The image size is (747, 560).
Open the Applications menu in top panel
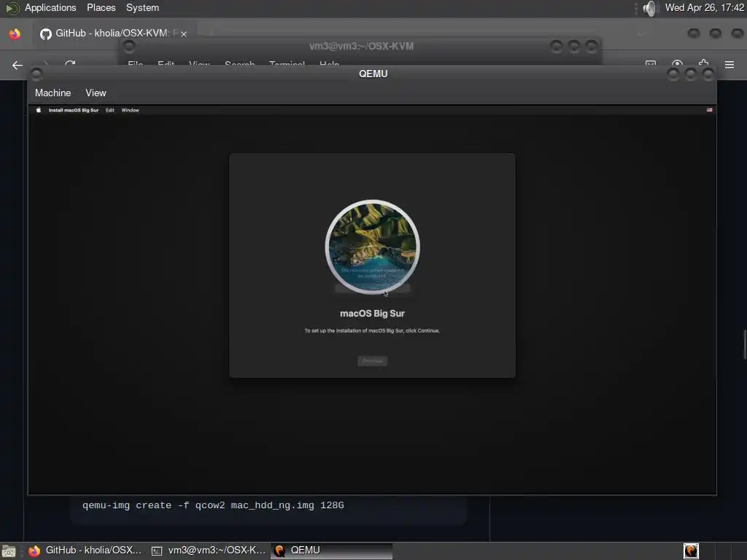(x=50, y=7)
